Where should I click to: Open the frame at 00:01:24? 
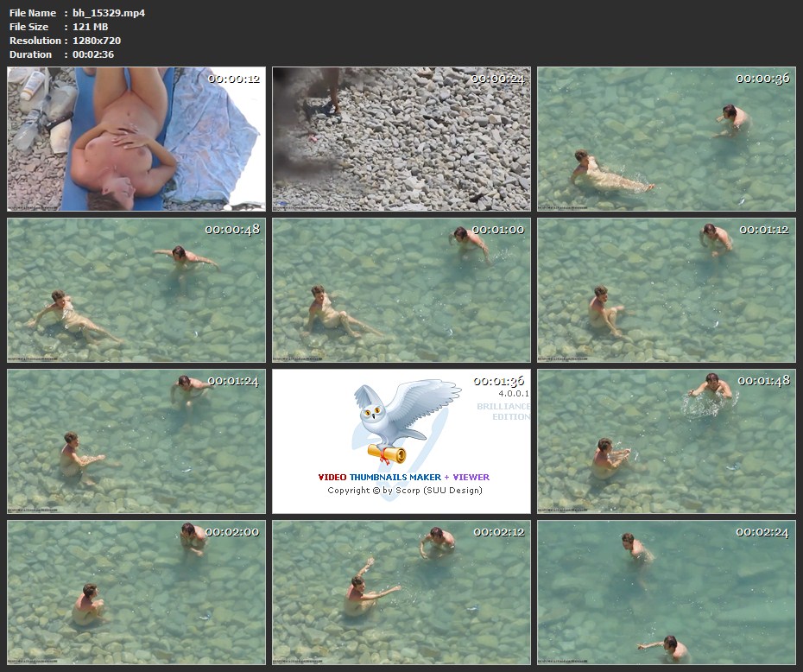pyautogui.click(x=136, y=441)
